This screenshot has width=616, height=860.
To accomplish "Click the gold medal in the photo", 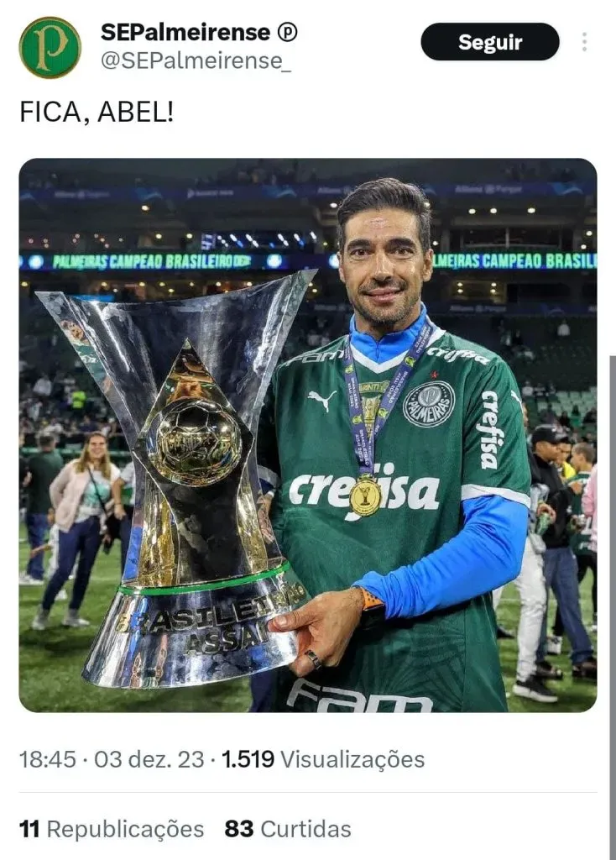I will point(365,496).
